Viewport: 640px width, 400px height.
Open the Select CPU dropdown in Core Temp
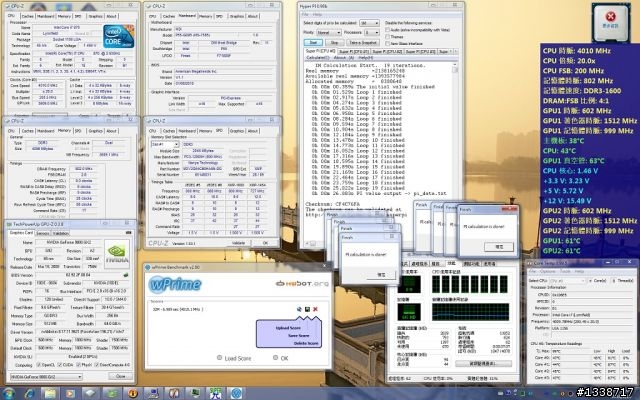coord(568,281)
